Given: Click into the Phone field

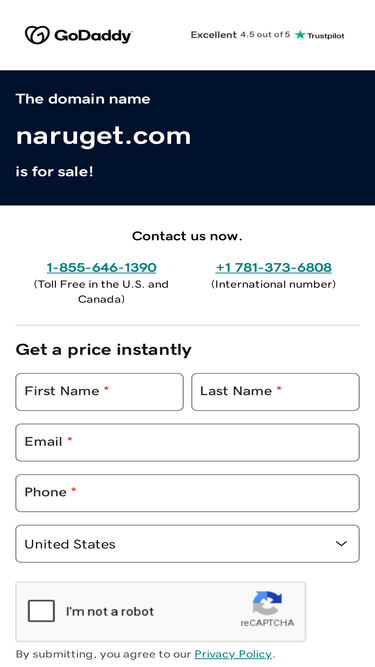Looking at the screenshot, I should tap(188, 493).
